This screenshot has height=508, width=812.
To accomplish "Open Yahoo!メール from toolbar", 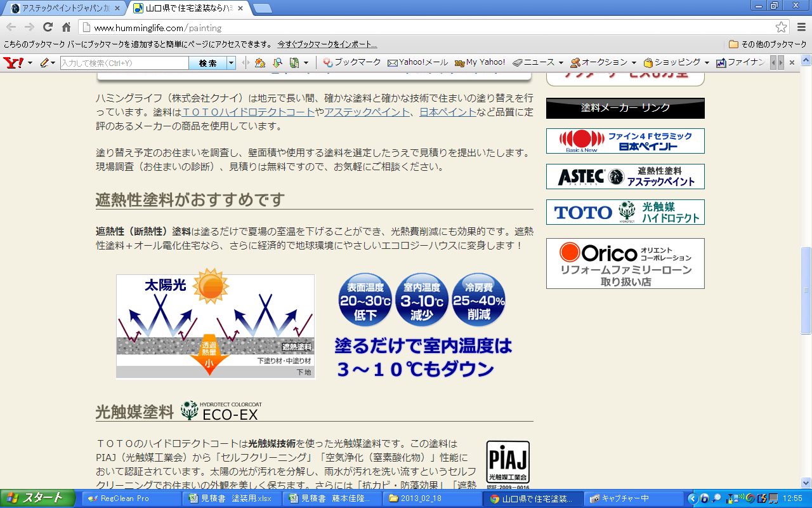I will click(417, 62).
